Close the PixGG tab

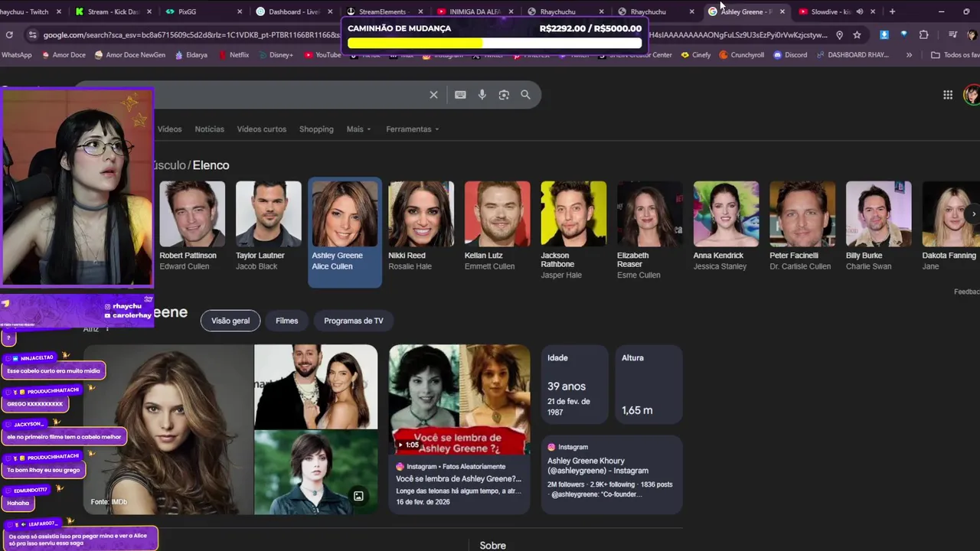240,11
